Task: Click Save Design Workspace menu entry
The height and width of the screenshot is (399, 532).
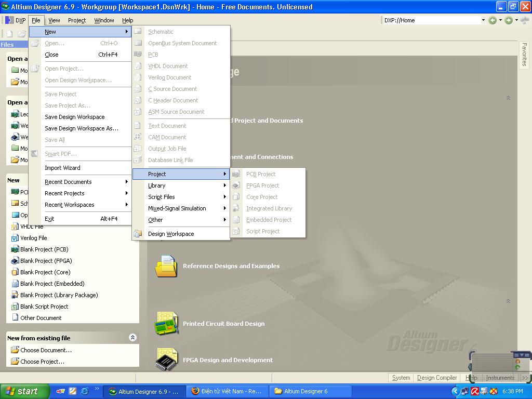Action: (81, 117)
